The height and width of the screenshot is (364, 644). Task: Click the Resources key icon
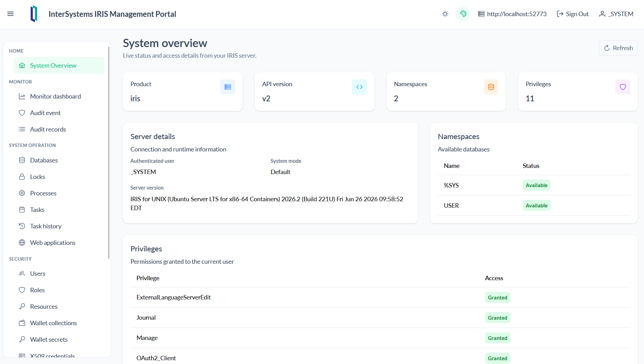coord(22,306)
